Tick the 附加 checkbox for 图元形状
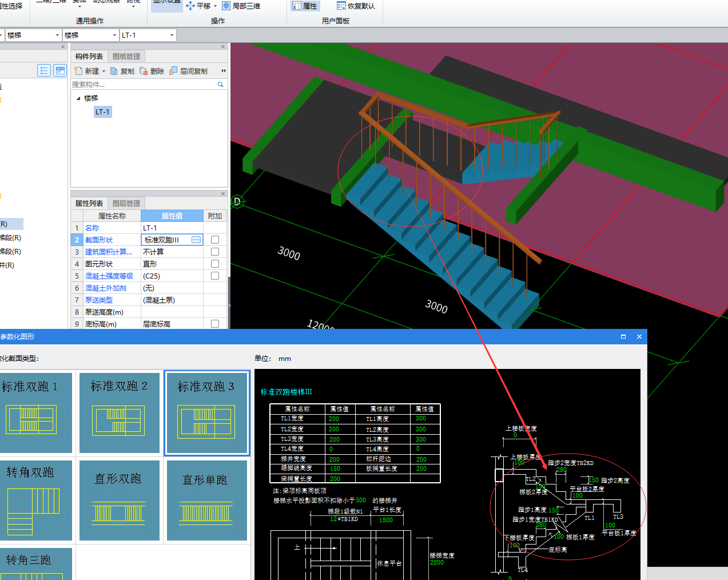Viewport: 728px width, 580px height. [215, 264]
